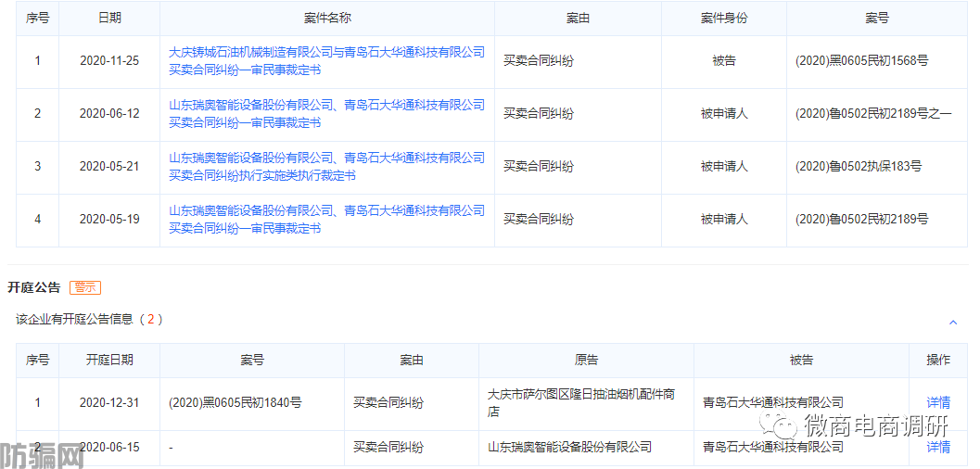
Task: Select 买卖合同纠纷 cause for 2020-11-25 case
Action: tap(539, 61)
